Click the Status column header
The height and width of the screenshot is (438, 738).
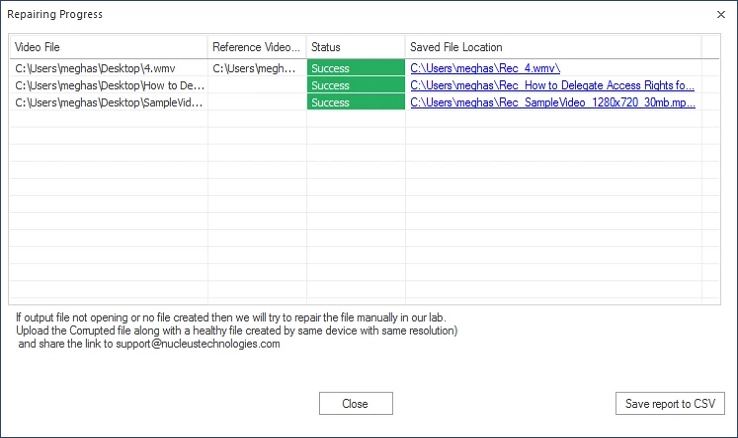[355, 47]
